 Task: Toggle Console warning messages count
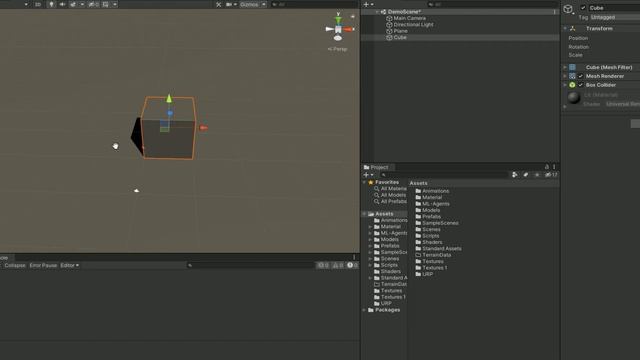[x=338, y=265]
